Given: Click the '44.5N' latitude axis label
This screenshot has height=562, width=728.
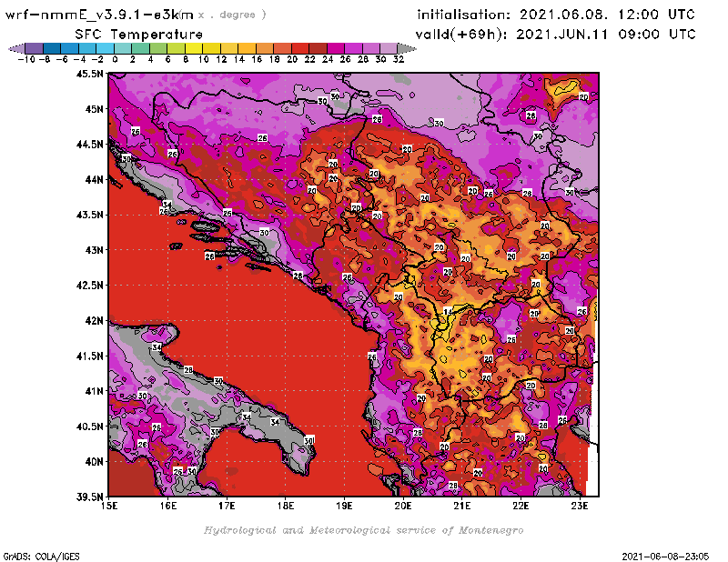Looking at the screenshot, I should [x=89, y=145].
